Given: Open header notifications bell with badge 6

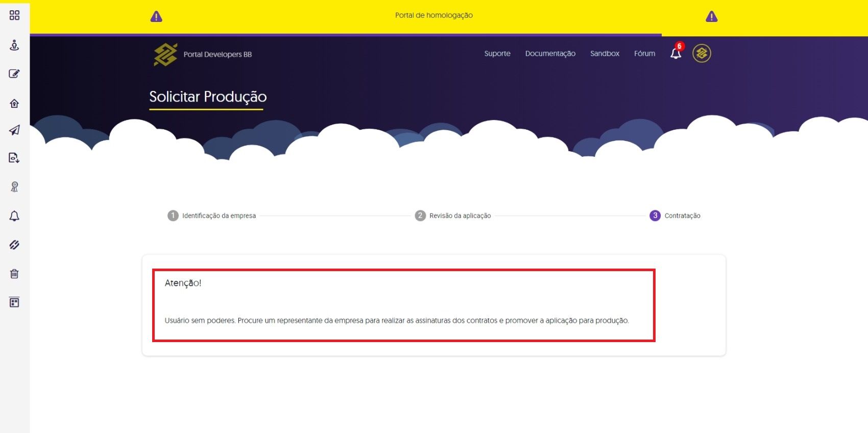Looking at the screenshot, I should pos(676,53).
